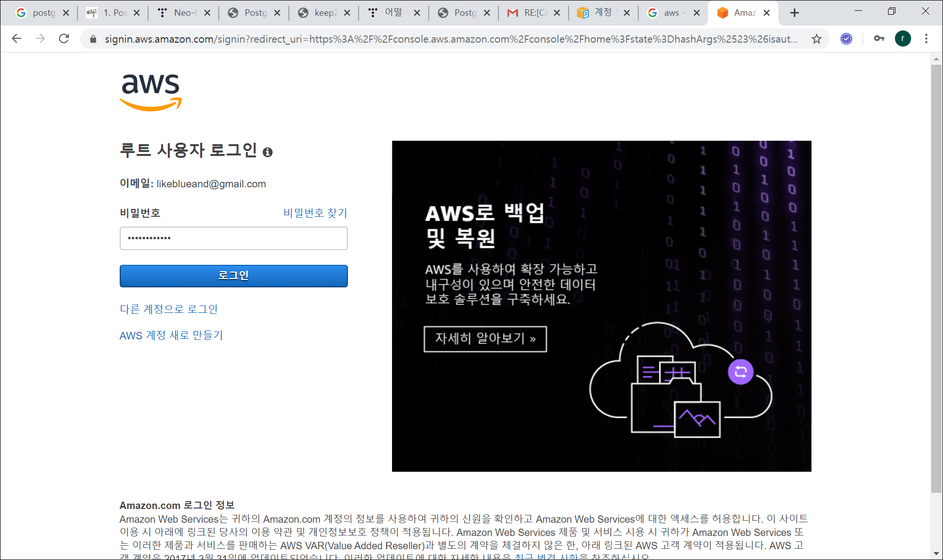
Task: Close the Gmail 'RE:[C' tab
Action: pyautogui.click(x=557, y=13)
